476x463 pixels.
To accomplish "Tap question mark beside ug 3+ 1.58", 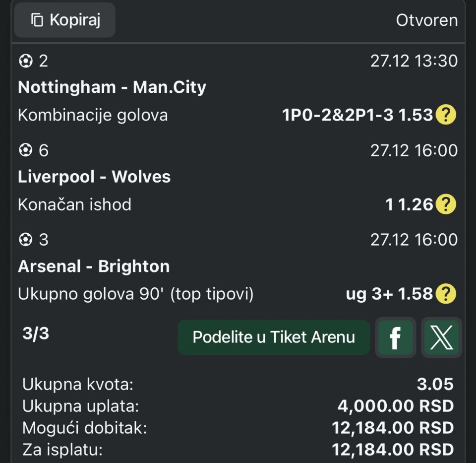I will click(445, 294).
